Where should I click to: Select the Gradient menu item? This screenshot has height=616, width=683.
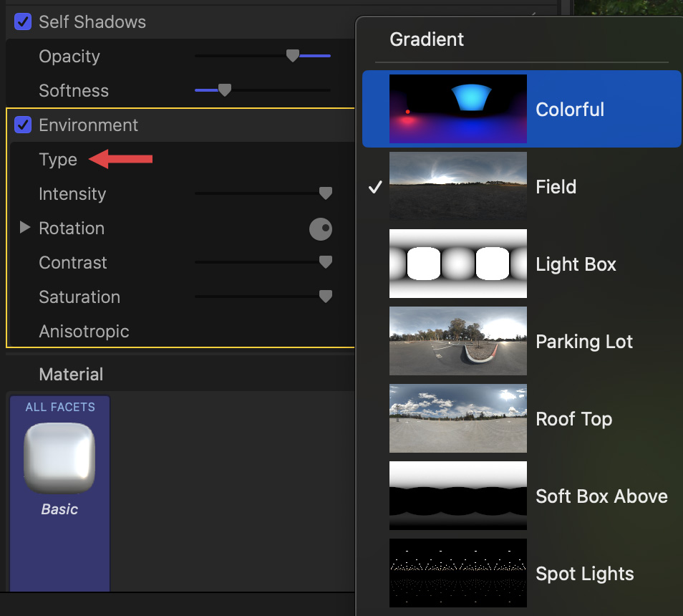427,39
